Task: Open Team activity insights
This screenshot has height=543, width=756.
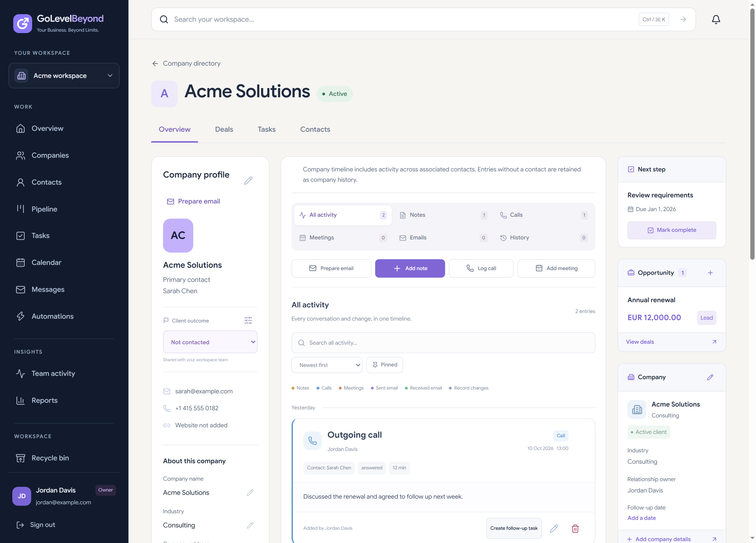Action: pos(64,373)
